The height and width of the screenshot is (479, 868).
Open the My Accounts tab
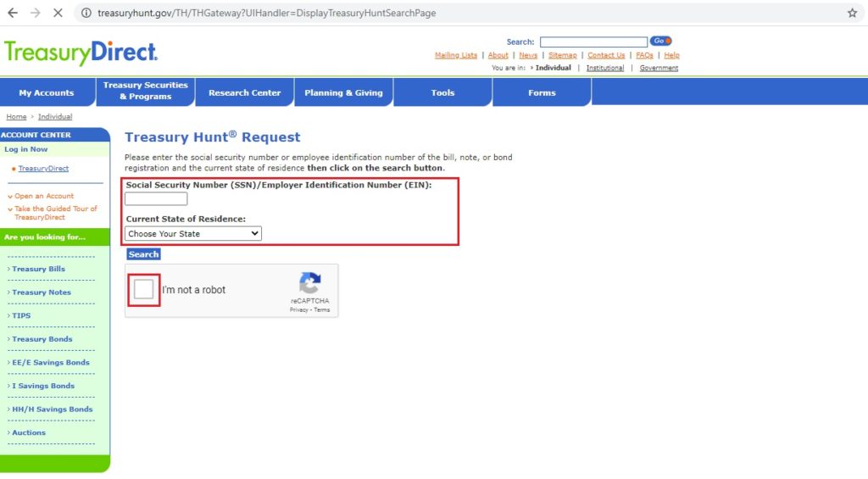(x=47, y=92)
